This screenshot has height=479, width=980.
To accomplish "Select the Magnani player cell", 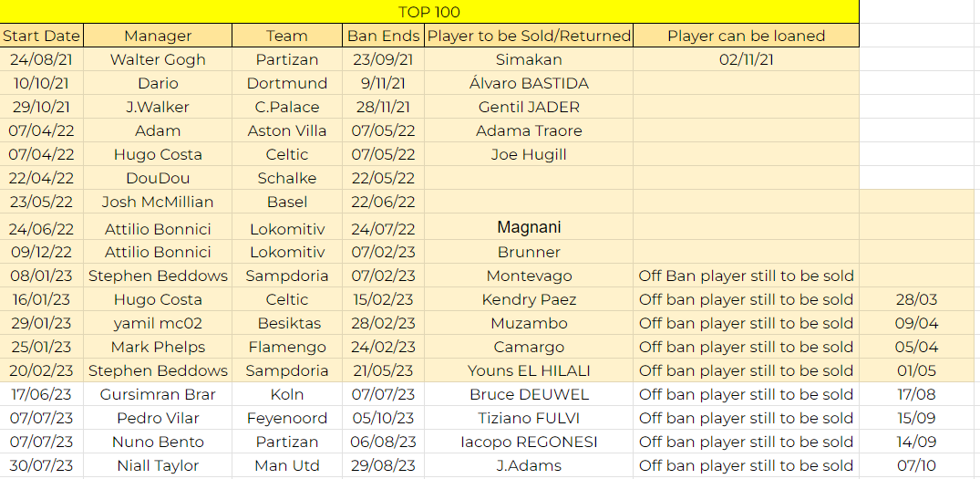I will point(529,227).
